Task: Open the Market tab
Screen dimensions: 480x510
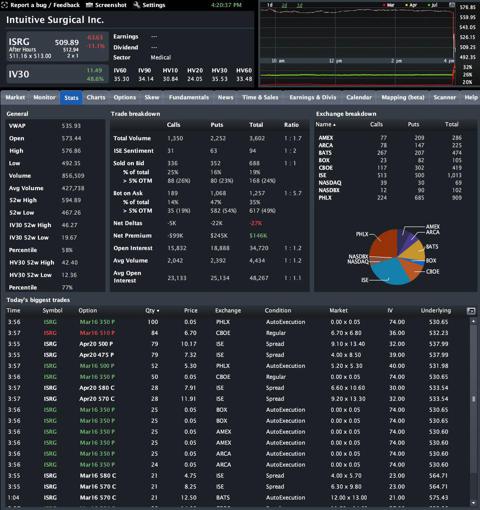Action: coord(15,98)
